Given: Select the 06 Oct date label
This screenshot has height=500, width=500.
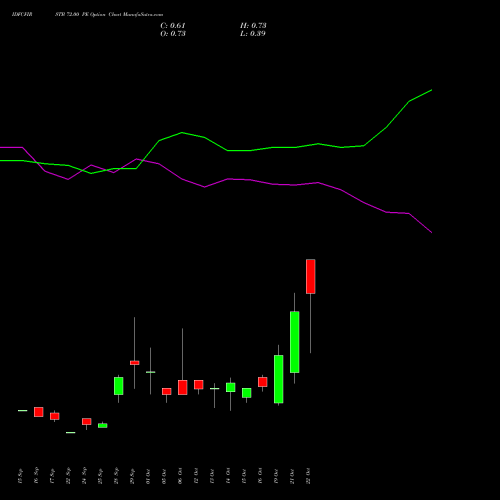Looking at the screenshot, I should tap(180, 476).
